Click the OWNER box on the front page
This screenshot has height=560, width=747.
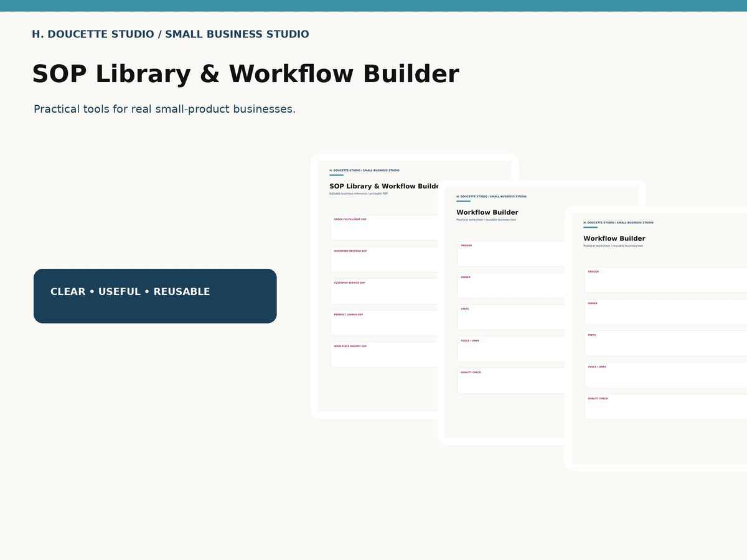tap(666, 312)
